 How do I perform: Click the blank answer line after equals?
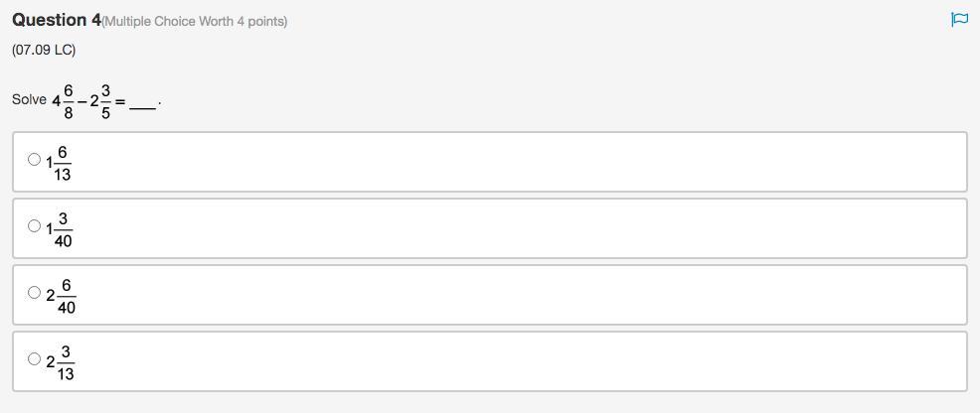142,106
